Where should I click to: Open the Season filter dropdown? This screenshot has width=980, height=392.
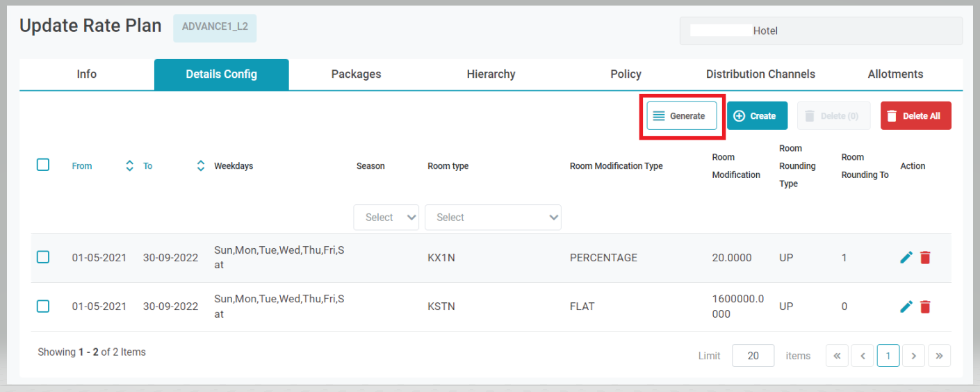tap(386, 218)
